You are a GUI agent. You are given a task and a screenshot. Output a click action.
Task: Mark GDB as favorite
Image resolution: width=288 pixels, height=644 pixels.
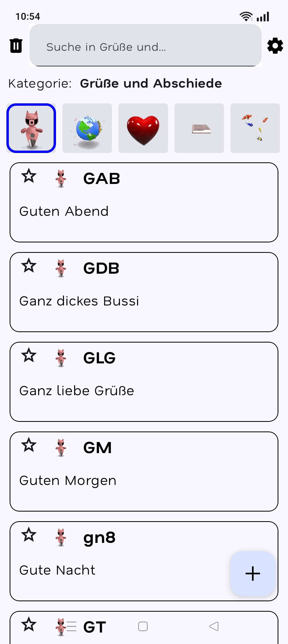[x=29, y=266]
